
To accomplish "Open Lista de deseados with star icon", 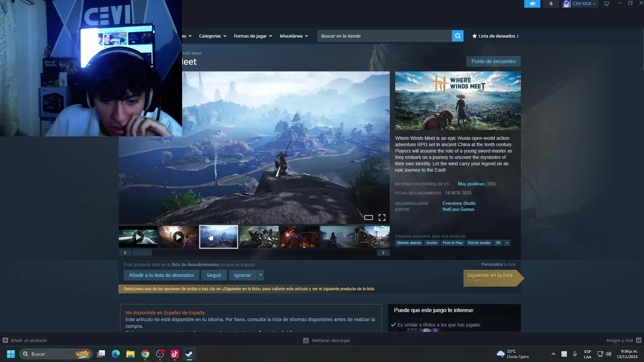I will pos(495,36).
